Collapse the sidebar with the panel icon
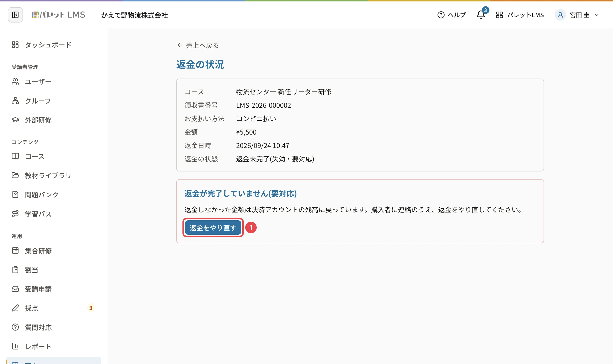The image size is (613, 364). tap(15, 15)
